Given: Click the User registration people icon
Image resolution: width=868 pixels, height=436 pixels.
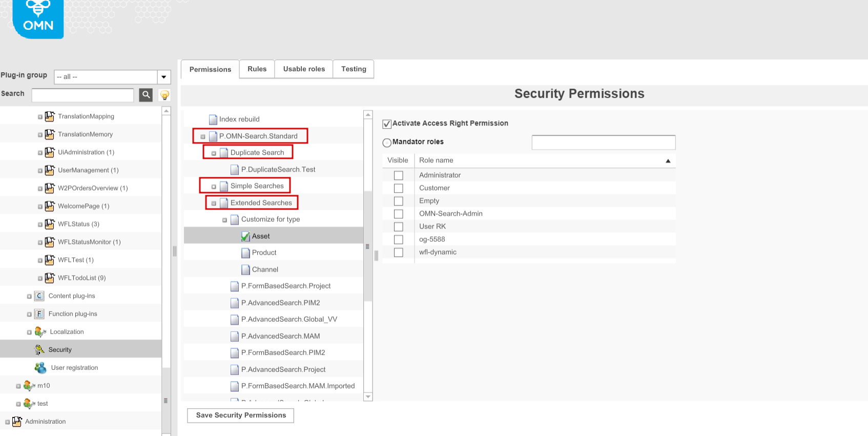Looking at the screenshot, I should [40, 367].
